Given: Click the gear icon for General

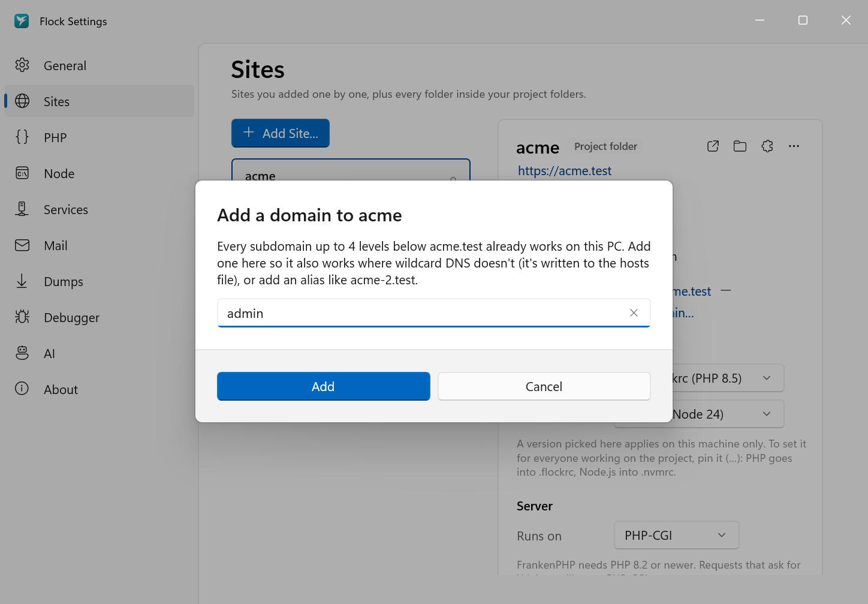Looking at the screenshot, I should point(22,65).
